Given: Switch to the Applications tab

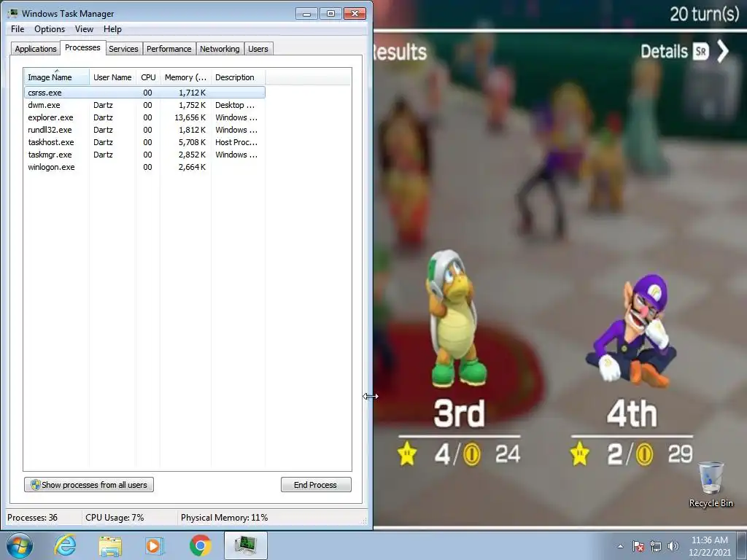Looking at the screenshot, I should coord(36,49).
